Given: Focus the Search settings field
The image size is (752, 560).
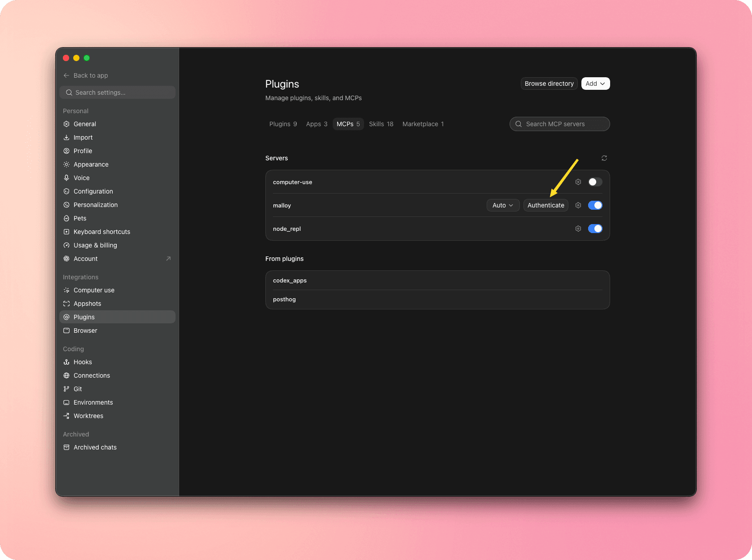Looking at the screenshot, I should point(117,93).
